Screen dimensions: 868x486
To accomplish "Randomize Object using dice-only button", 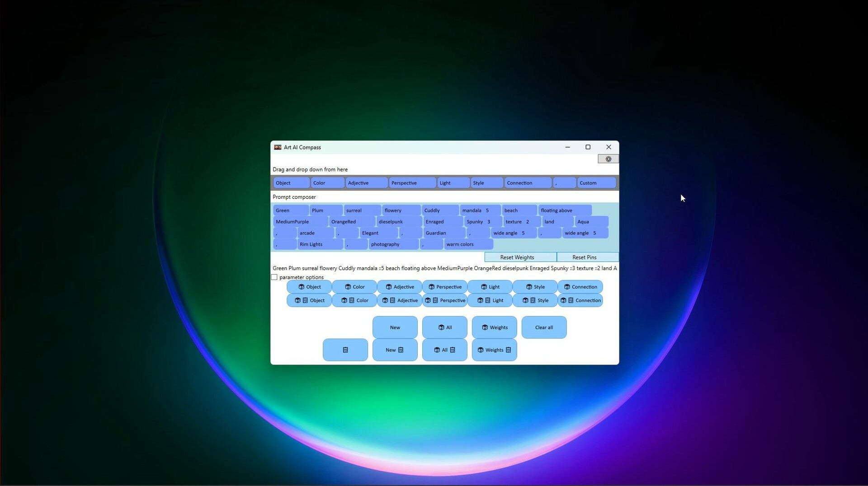I will click(x=309, y=287).
